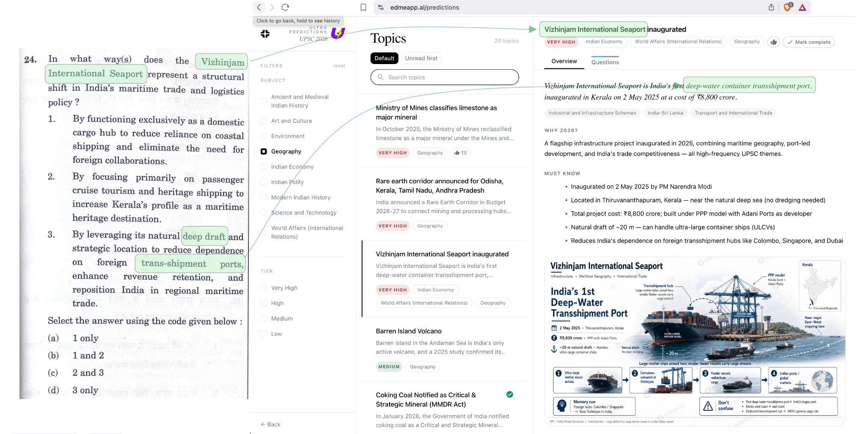Click the share icon in the address bar
The height and width of the screenshot is (434, 868).
coord(771,7)
